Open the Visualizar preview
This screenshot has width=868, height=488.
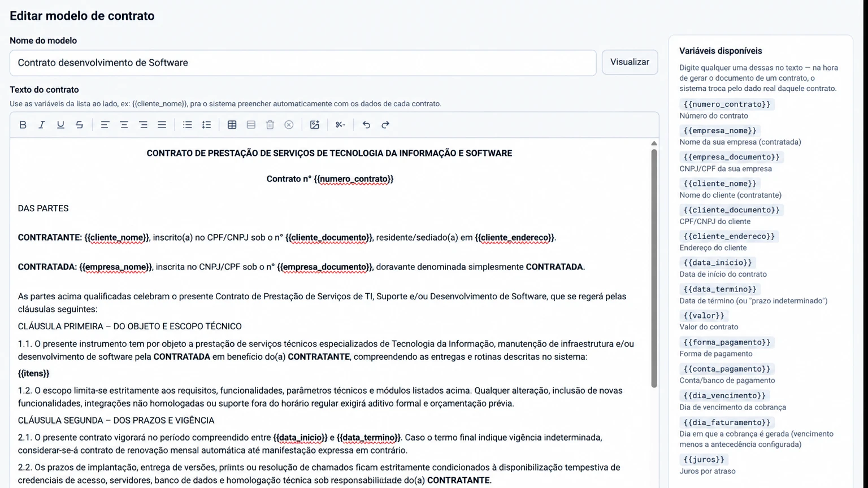coord(630,62)
